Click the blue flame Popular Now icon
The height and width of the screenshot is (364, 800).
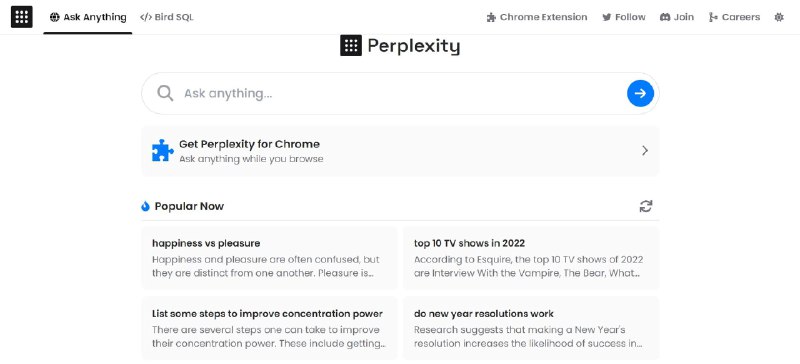(145, 206)
